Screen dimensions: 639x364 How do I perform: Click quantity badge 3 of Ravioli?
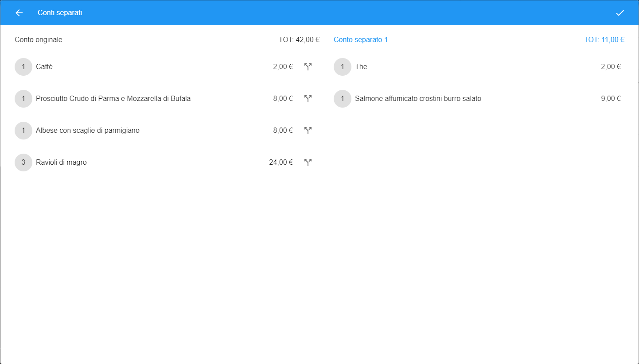click(x=23, y=163)
